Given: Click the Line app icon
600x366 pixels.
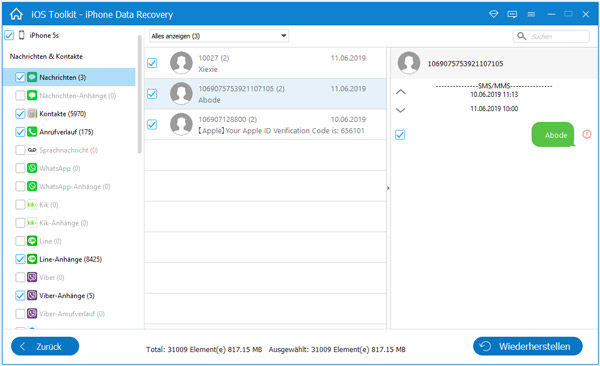Looking at the screenshot, I should pos(32,241).
